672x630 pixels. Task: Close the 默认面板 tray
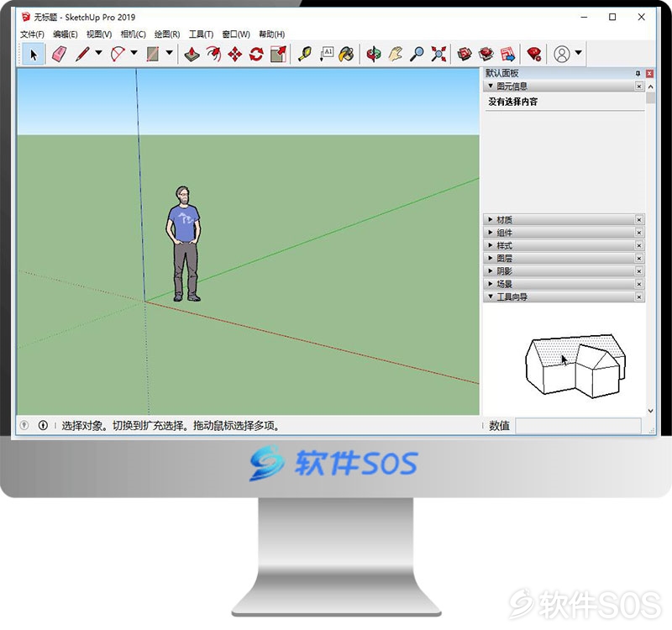pos(649,74)
